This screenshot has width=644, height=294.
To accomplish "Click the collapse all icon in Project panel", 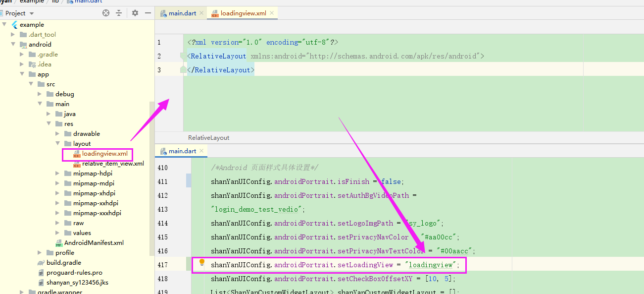I will click(x=119, y=13).
